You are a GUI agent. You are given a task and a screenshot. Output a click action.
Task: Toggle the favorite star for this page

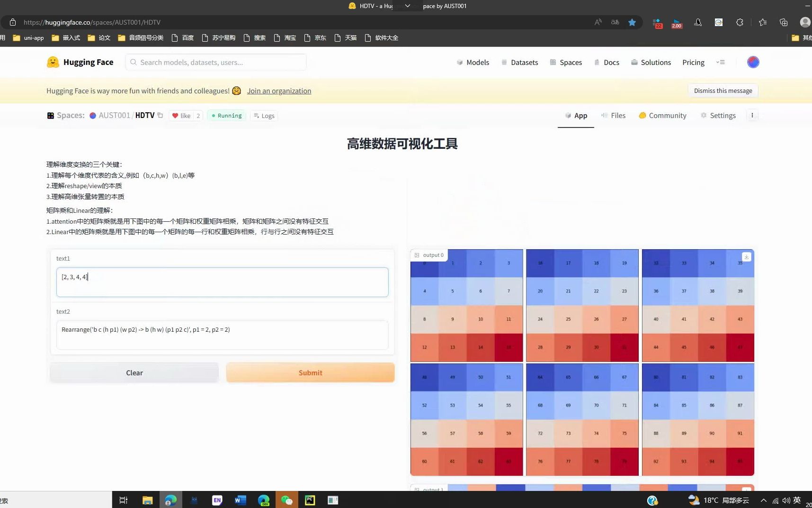633,22
